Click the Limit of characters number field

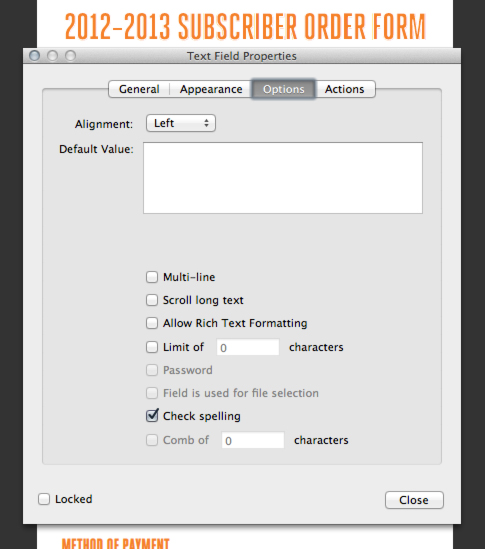(248, 347)
